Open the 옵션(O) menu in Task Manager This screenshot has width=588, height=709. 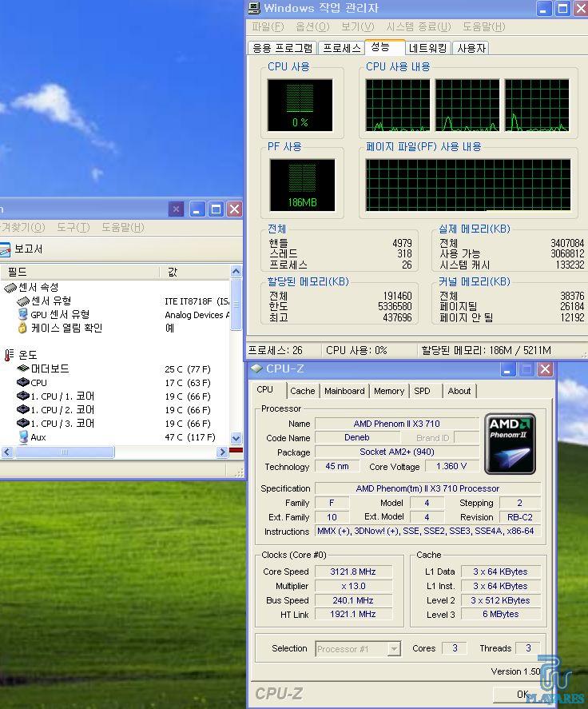pos(312,27)
